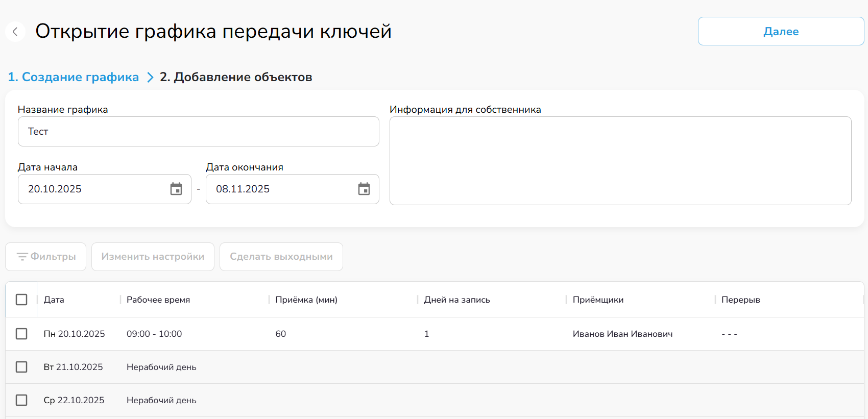Click into Информация для собственника text area
Viewport: 868px width, 419px height.
coord(620,161)
